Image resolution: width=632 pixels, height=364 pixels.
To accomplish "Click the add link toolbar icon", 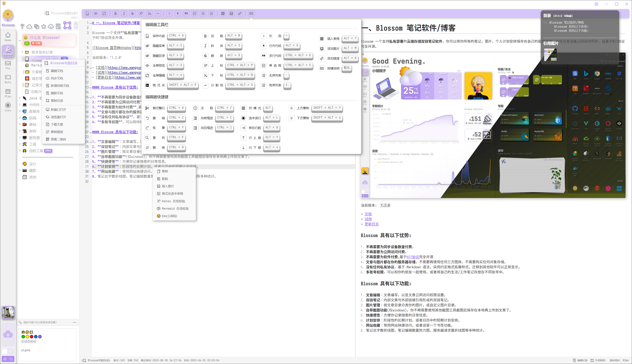I will pyautogui.click(x=240, y=13).
